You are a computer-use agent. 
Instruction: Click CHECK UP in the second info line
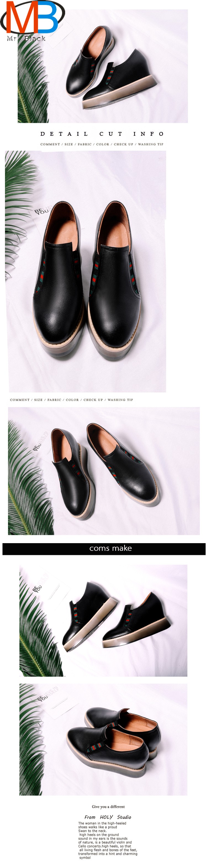coord(93,400)
